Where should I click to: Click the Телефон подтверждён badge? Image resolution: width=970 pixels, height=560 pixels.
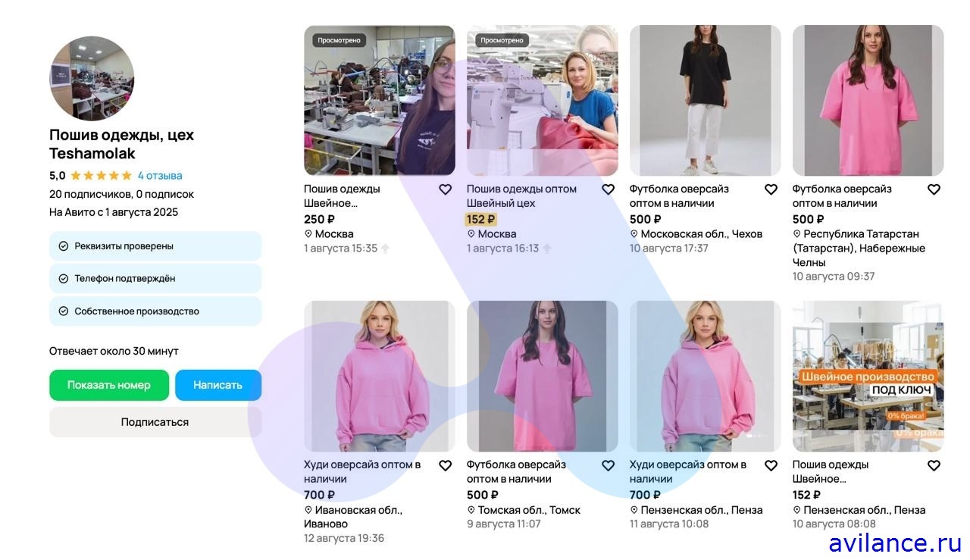(155, 278)
